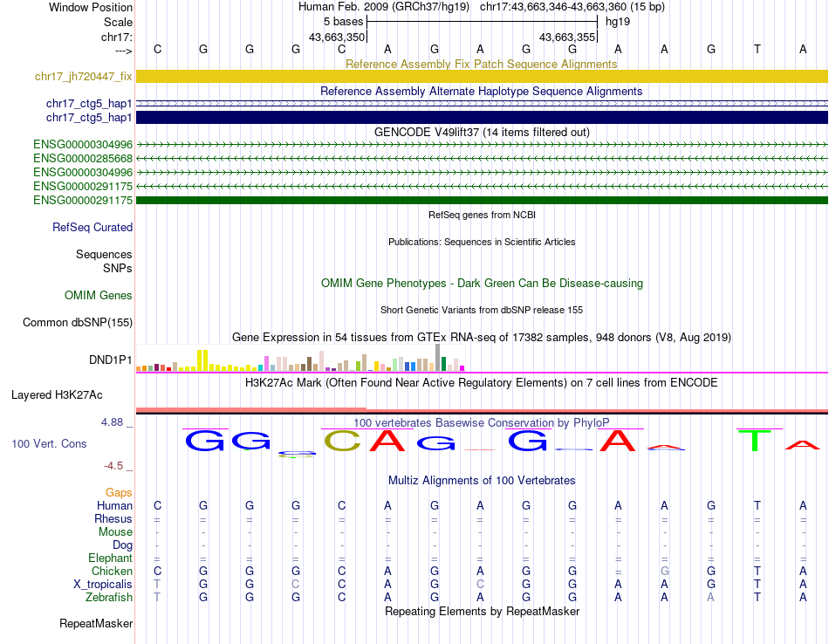Viewport: 829px width, 644px height.
Task: Open Reference Assembly Fix Patch Sequence Alignments title
Action: 481,64
